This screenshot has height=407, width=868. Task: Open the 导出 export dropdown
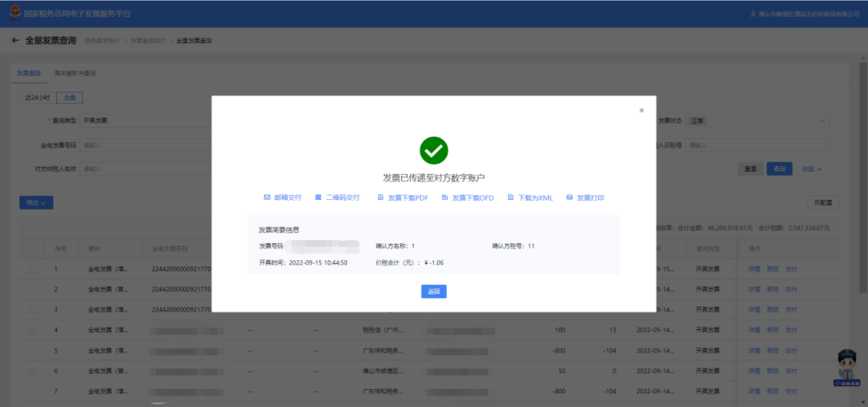tap(36, 203)
